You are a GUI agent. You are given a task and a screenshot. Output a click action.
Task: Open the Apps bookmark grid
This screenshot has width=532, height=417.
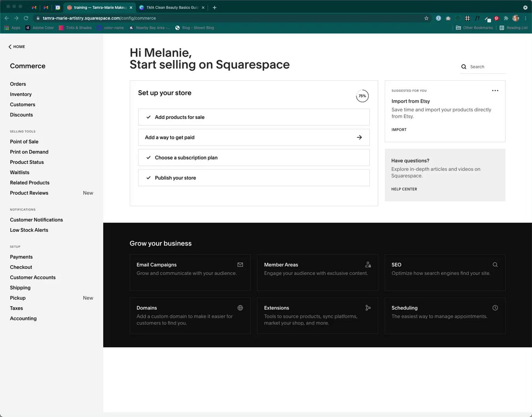click(x=12, y=28)
